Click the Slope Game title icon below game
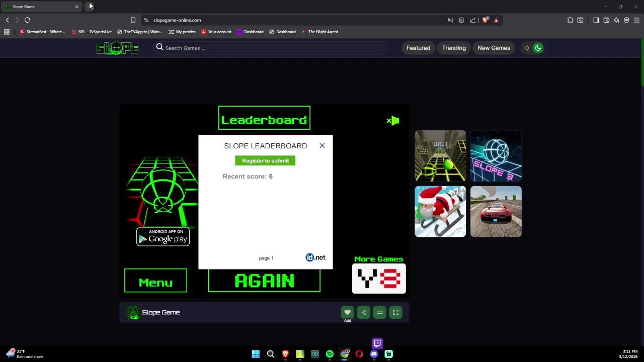 click(133, 312)
